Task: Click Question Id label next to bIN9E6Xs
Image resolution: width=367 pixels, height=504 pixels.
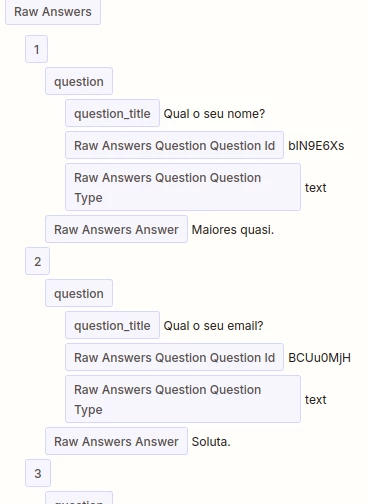Action: coord(174,145)
